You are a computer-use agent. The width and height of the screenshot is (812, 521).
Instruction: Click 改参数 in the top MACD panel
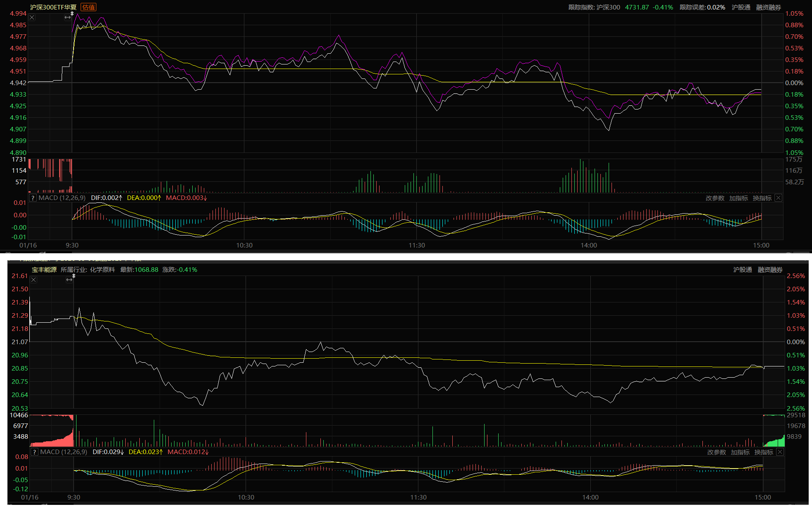pos(715,198)
